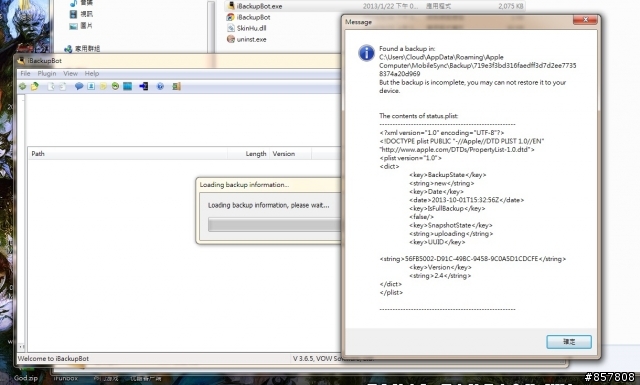Click the BackupState key line in plist
The height and width of the screenshot is (385, 640).
click(447, 175)
